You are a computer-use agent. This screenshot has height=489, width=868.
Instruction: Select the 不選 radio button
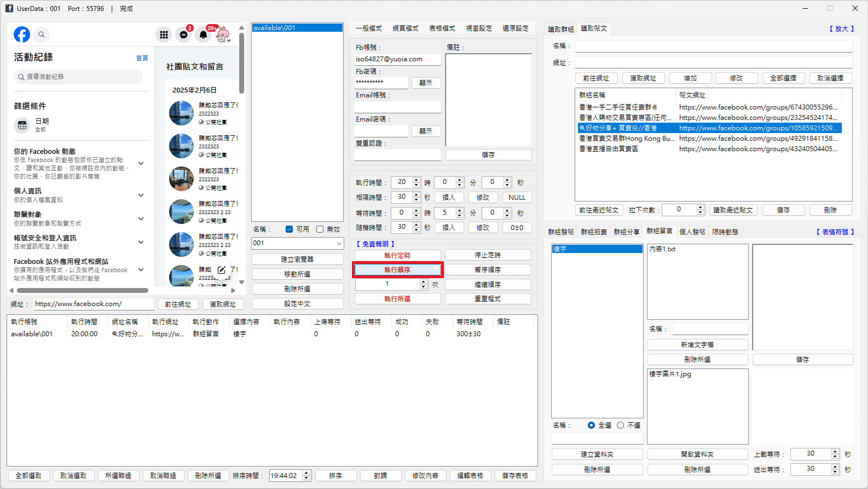(620, 425)
